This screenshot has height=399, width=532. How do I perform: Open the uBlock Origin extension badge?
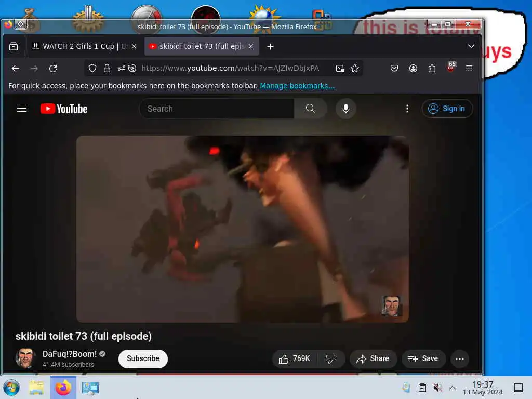(451, 67)
